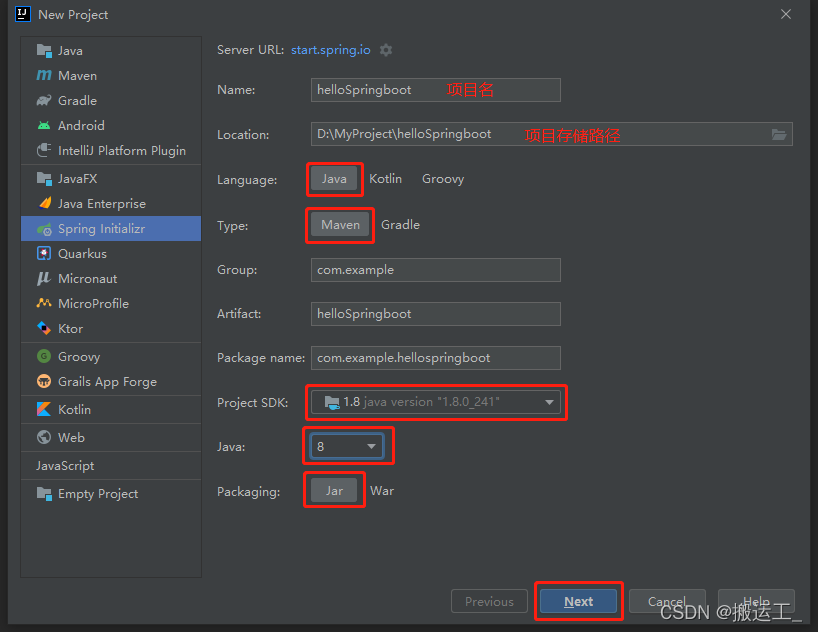Viewport: 818px width, 632px height.
Task: Click the Maven 'm' icon in sidebar
Action: tap(44, 76)
